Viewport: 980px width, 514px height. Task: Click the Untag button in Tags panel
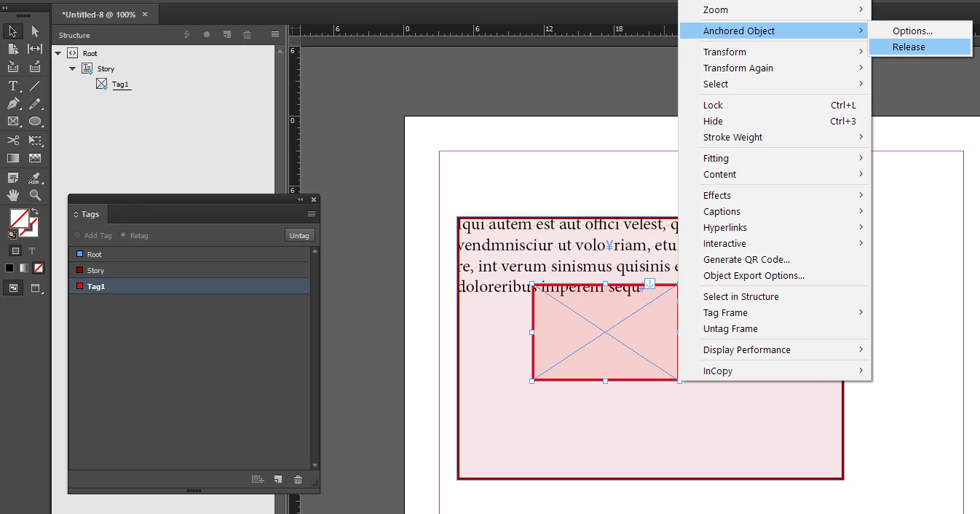[299, 235]
